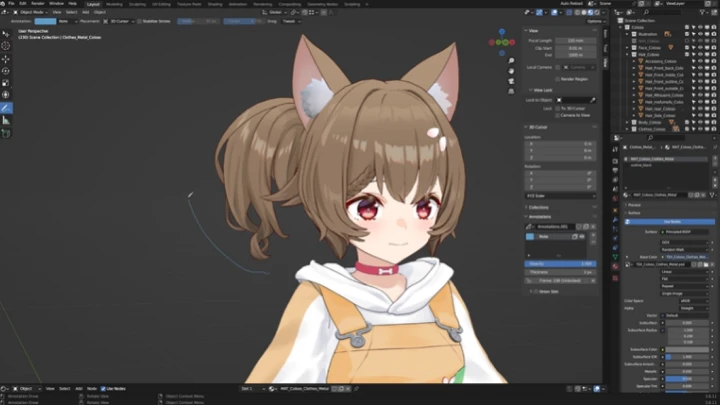
Task: Click eyedropper in Lock to Object field
Action: point(592,100)
